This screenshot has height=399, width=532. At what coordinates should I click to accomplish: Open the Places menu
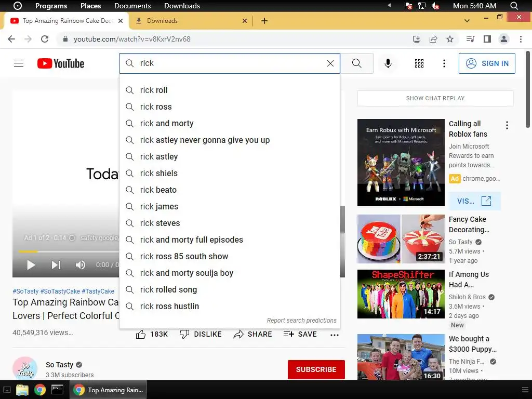point(90,6)
